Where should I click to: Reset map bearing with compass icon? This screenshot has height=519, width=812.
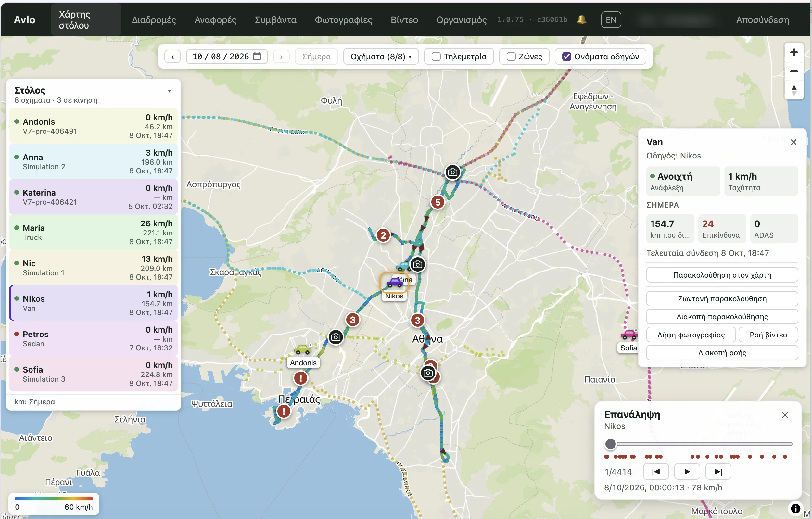pos(794,90)
